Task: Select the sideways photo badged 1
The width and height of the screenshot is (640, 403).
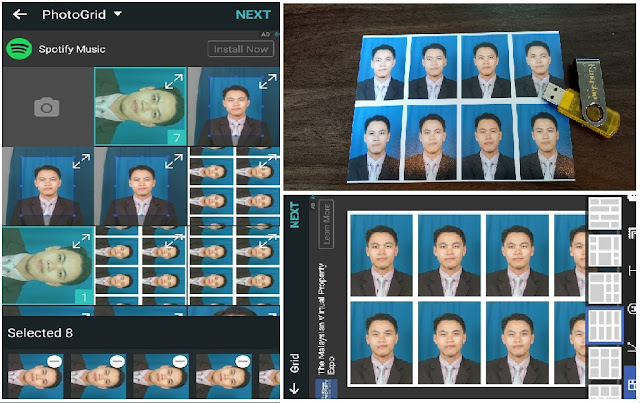Action: point(48,265)
